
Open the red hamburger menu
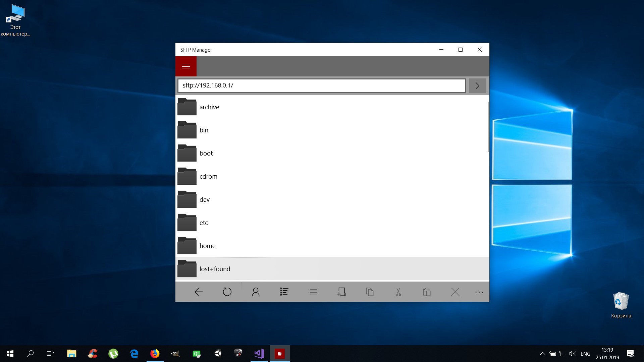(186, 66)
